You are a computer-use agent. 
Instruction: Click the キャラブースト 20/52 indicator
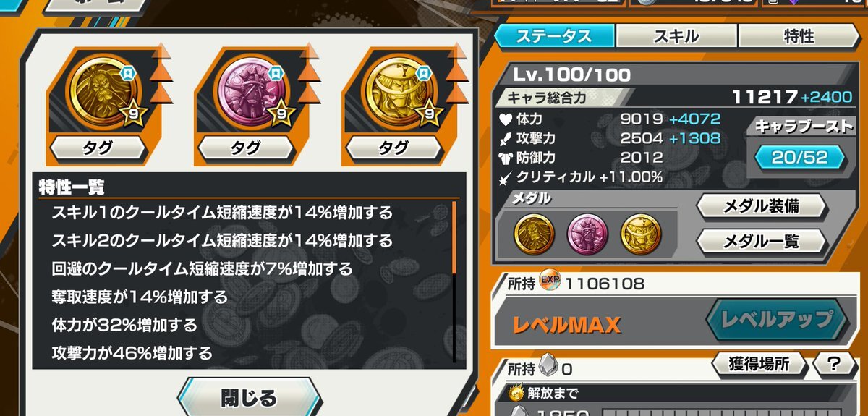799,156
